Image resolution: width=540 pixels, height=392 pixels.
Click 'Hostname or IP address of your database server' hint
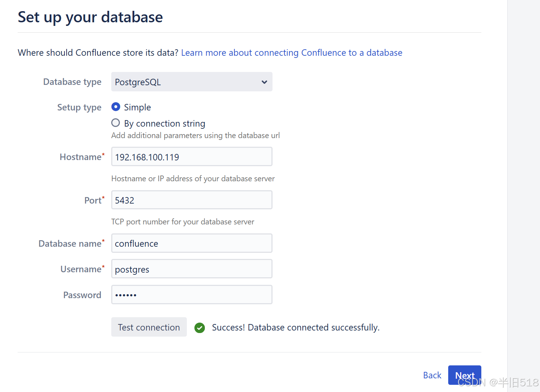pyautogui.click(x=193, y=178)
